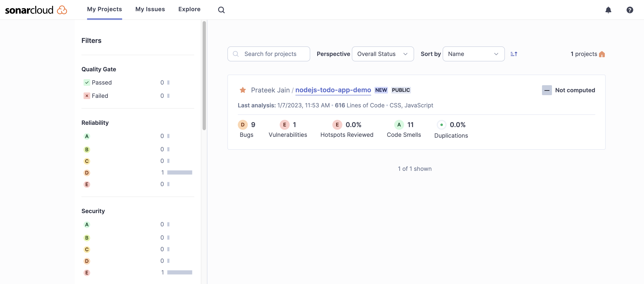Click the orange home icon beside projects count
Viewport: 644px width, 284px height.
602,54
